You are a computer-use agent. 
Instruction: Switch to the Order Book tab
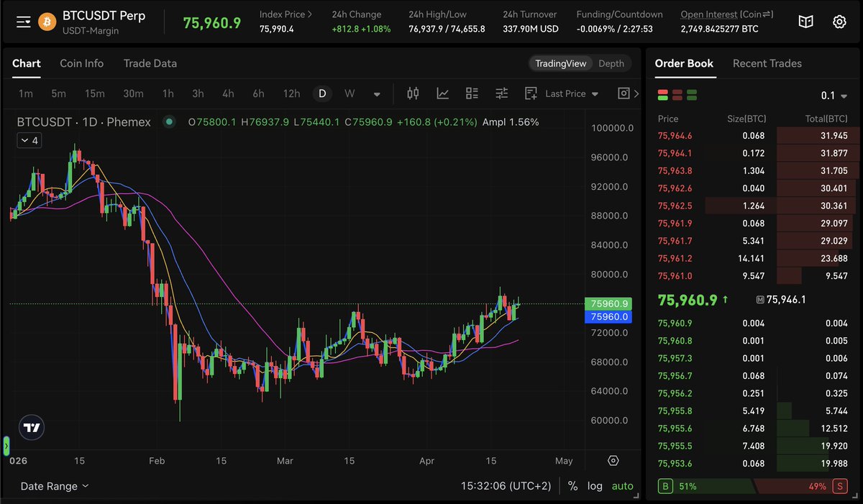(x=684, y=63)
